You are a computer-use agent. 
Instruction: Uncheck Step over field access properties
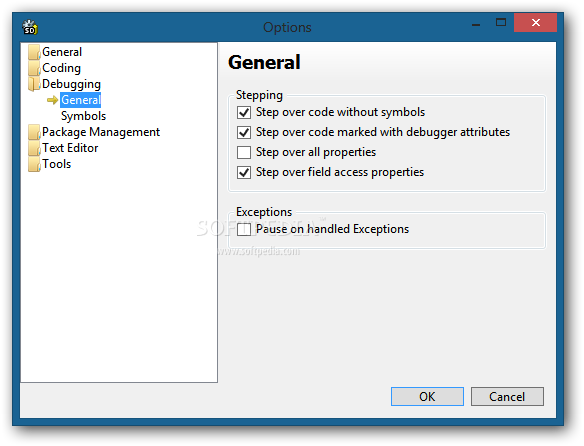(x=244, y=173)
